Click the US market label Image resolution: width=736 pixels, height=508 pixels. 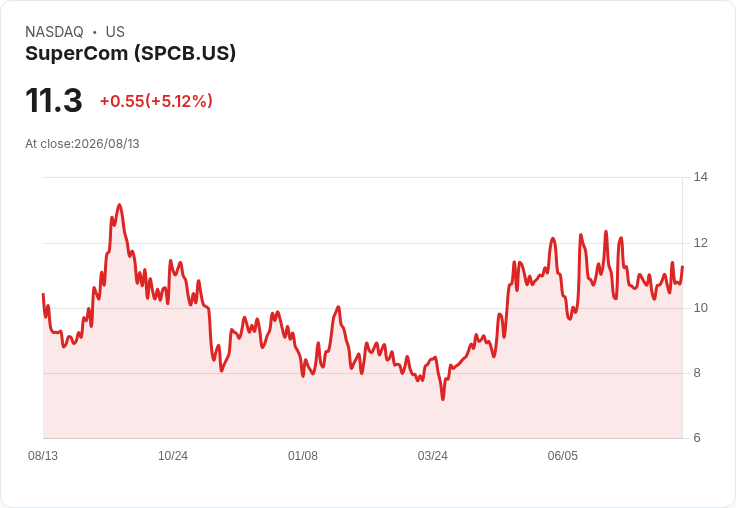(115, 31)
